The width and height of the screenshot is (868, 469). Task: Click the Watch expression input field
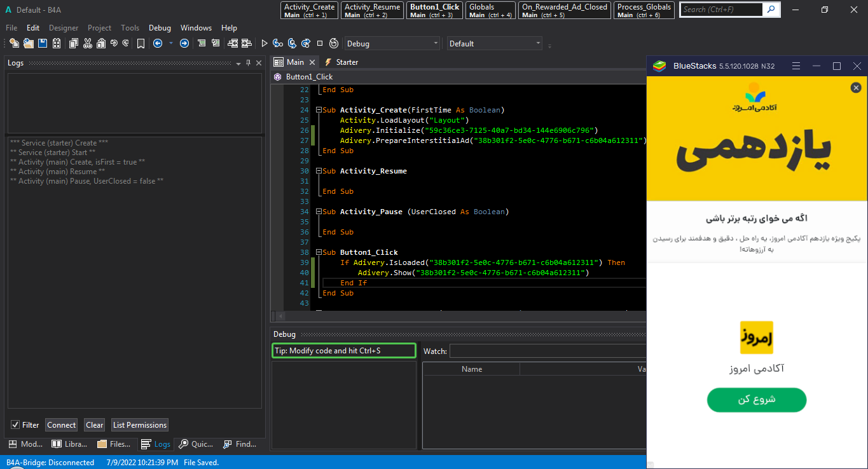[x=547, y=351]
